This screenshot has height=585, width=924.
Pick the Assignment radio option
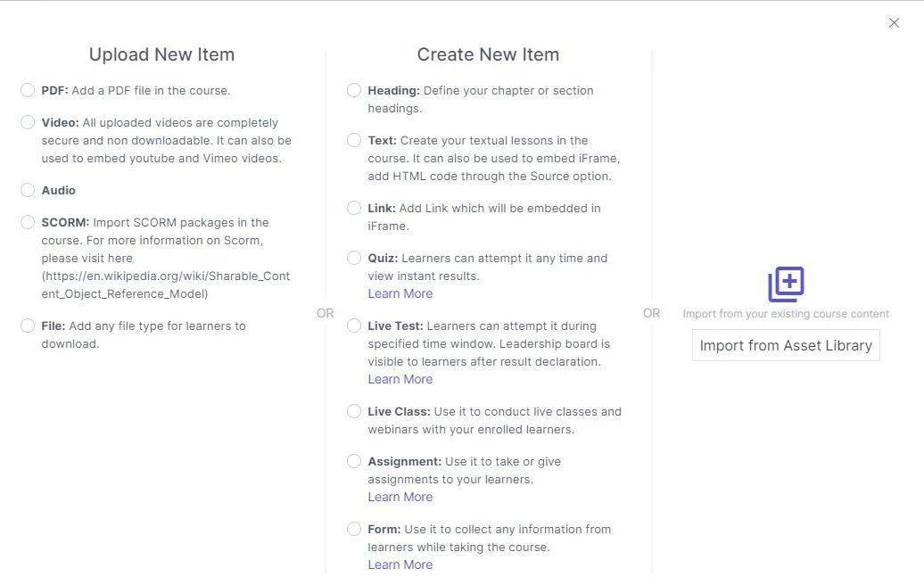click(x=354, y=461)
